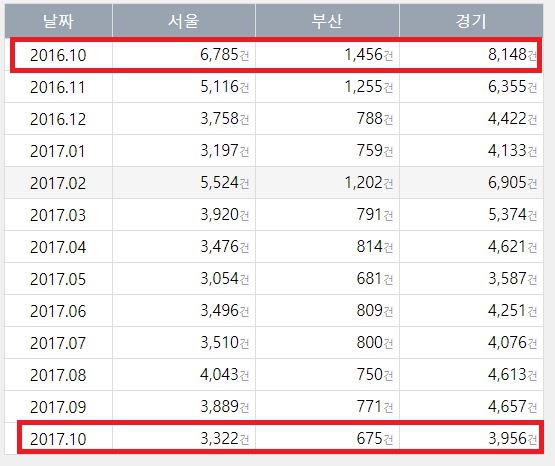This screenshot has height=466, width=555.
Task: Click Seoul value 6,785건
Action: [224, 55]
